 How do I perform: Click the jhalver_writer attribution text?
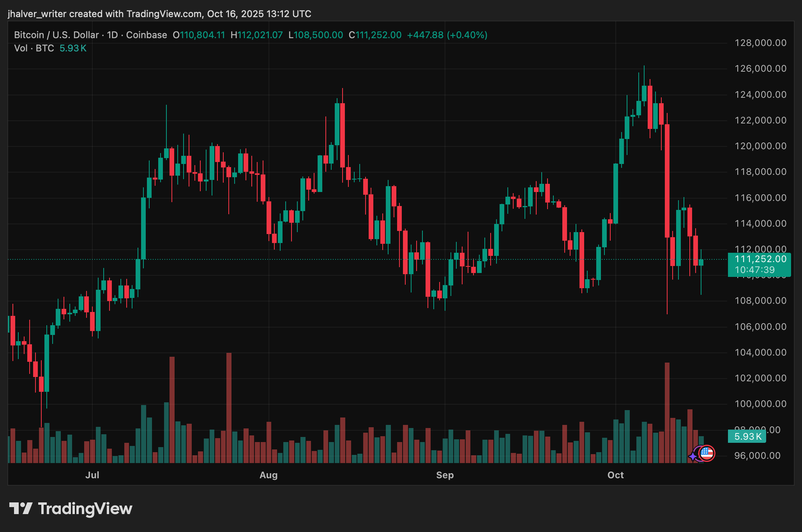pos(37,14)
